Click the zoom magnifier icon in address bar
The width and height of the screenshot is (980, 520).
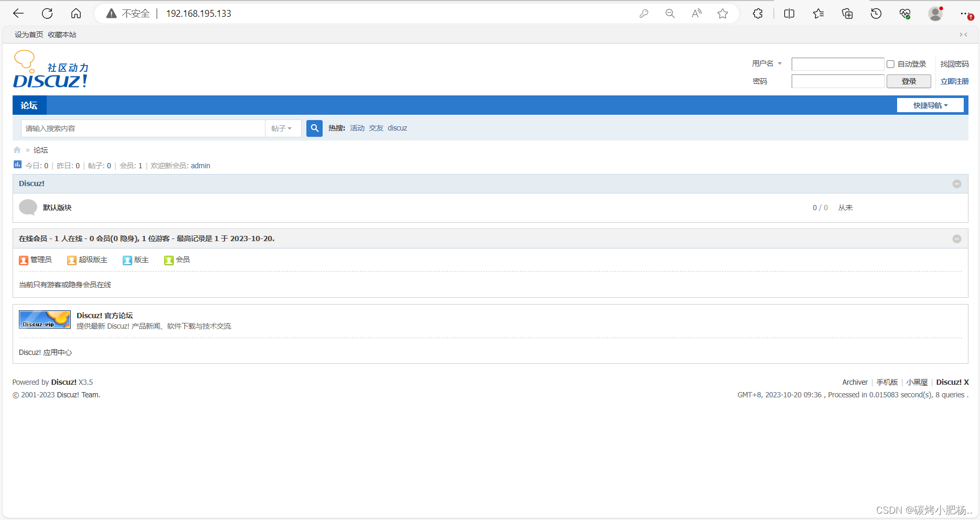[670, 14]
